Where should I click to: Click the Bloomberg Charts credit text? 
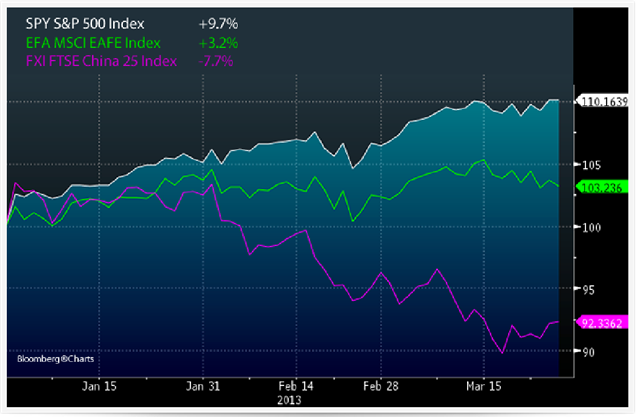tap(56, 359)
